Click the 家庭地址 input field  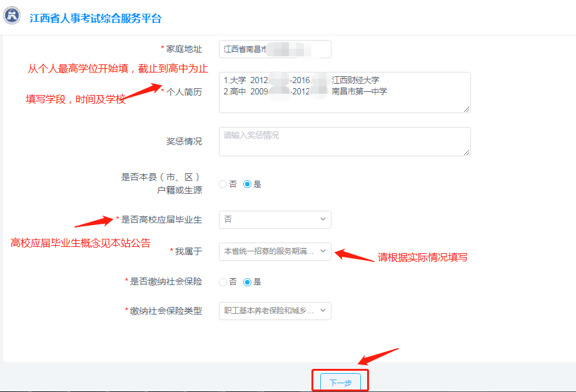[275, 49]
